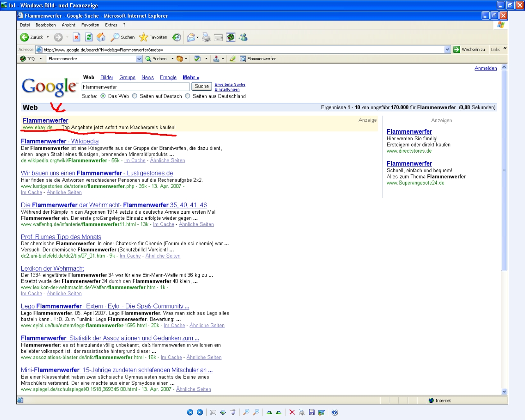Open dropdown arrow next to ICQ Suchen
Screen dimensions: 525x420
[172, 59]
